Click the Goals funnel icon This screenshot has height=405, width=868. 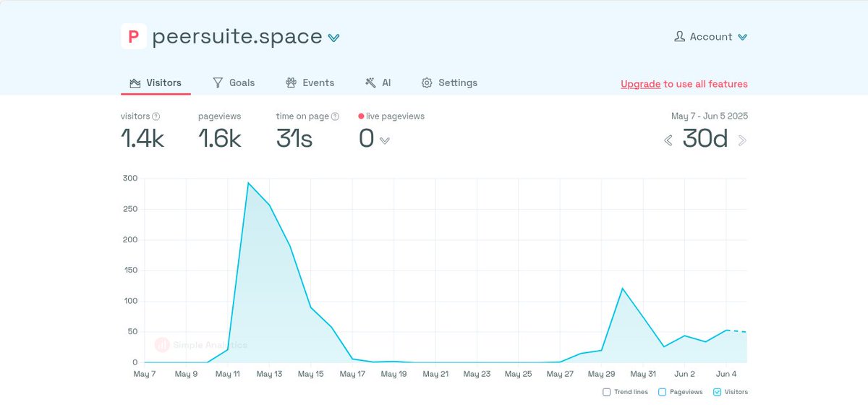[218, 82]
